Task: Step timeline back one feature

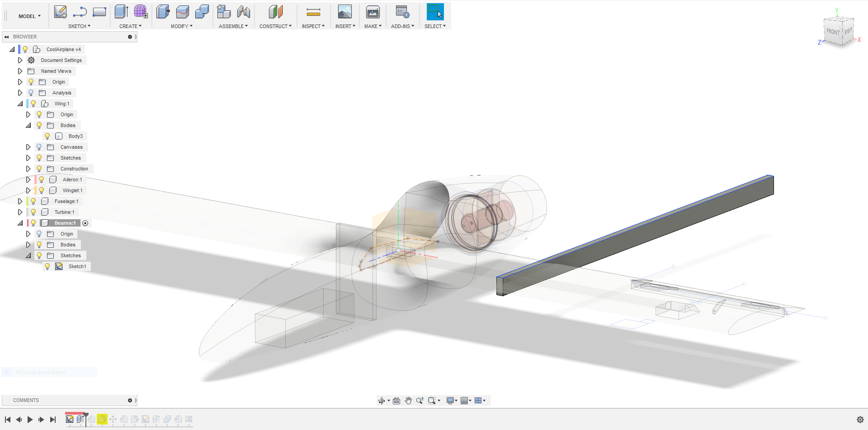Action: 19,420
